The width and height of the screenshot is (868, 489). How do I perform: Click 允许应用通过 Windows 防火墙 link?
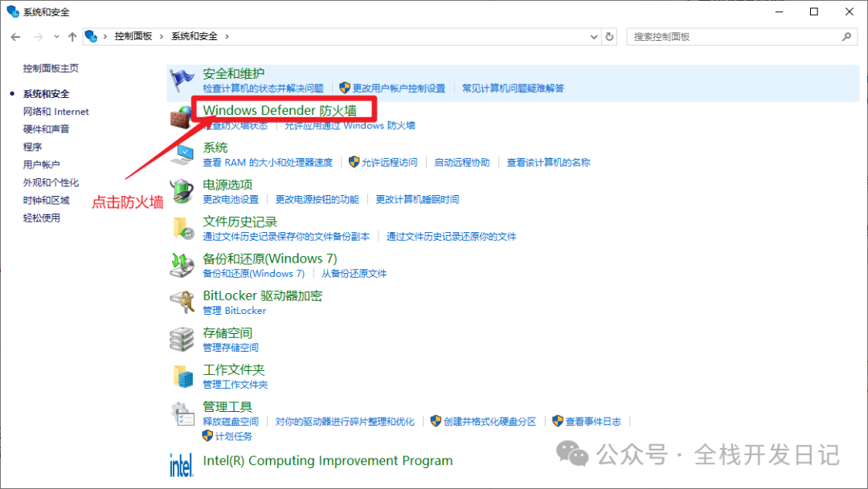[350, 125]
